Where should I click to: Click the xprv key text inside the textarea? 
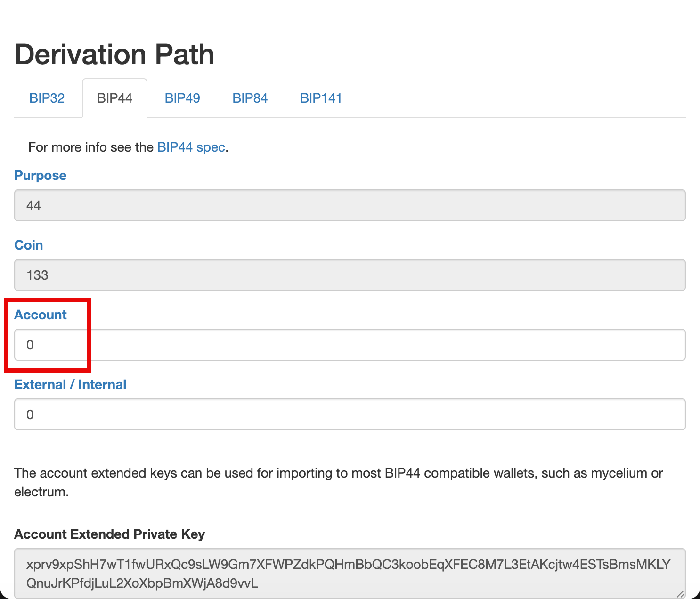pyautogui.click(x=349, y=564)
